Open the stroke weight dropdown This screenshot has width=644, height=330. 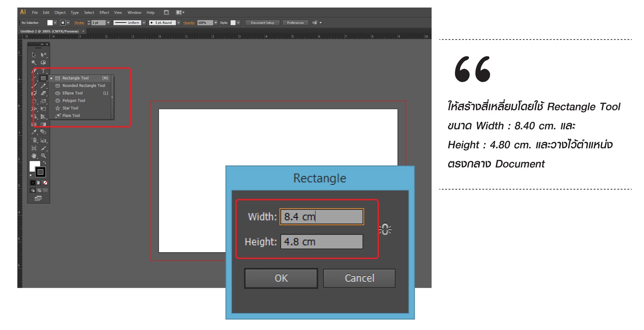coord(108,23)
